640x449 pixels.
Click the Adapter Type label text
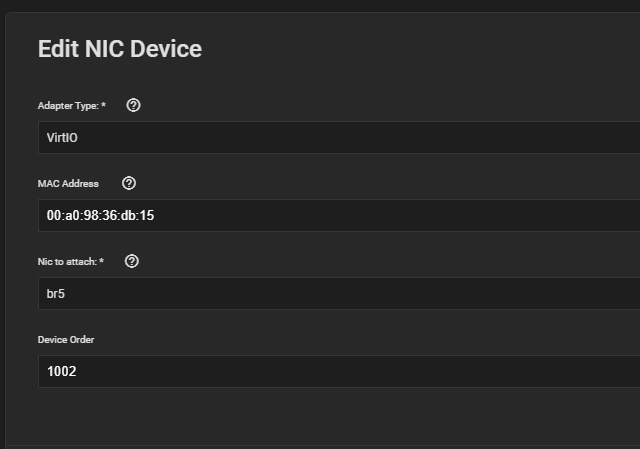click(67, 106)
